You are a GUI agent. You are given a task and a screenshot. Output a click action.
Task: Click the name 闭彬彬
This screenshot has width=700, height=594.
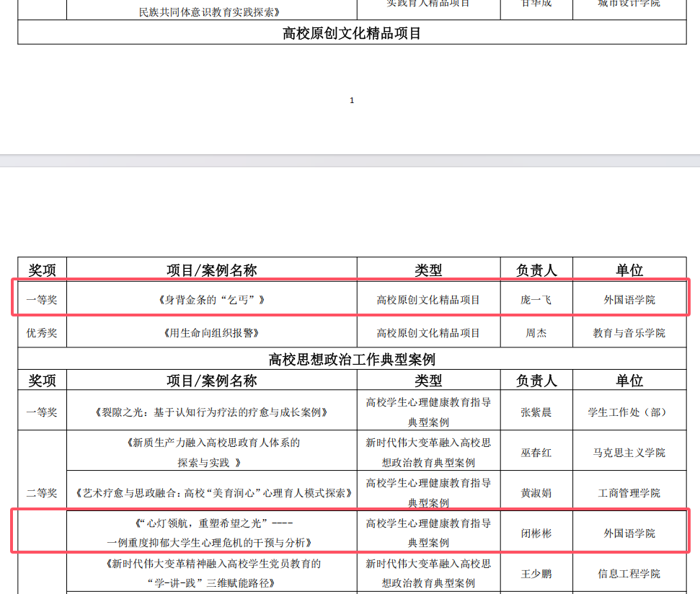[536, 533]
